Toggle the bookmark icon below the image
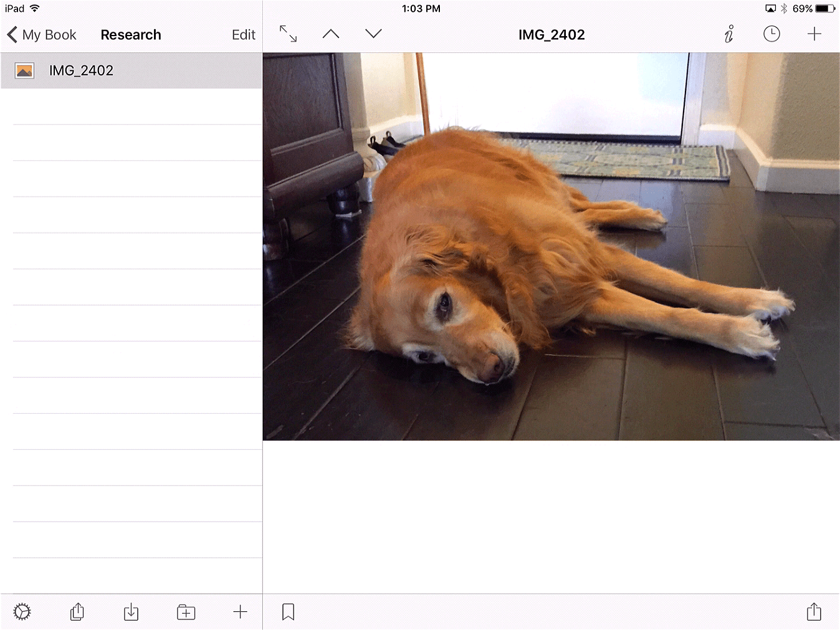The width and height of the screenshot is (840, 630). click(288, 612)
